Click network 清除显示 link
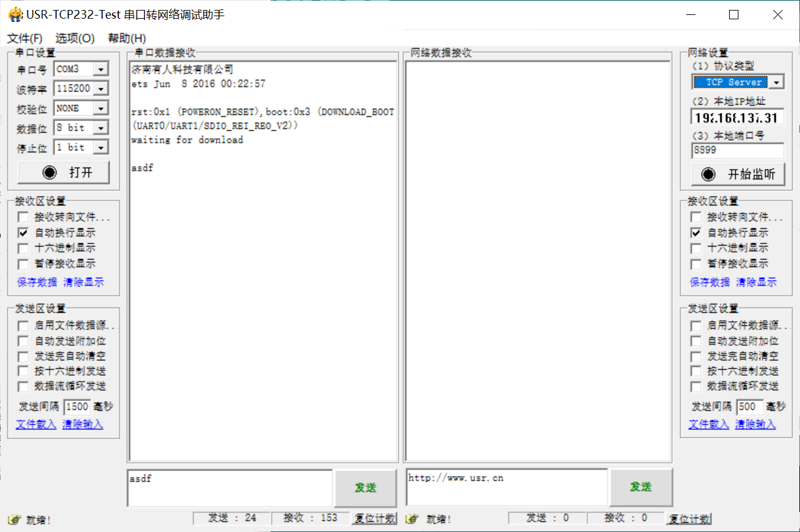The width and height of the screenshot is (800, 532). 756,282
